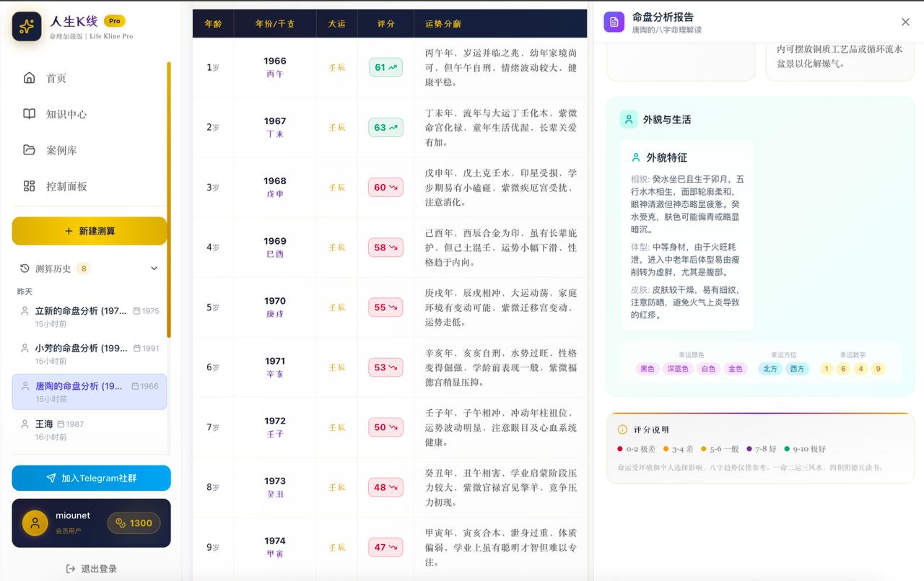This screenshot has width=924, height=581.
Task: Click 加入Telegram社群 button
Action: coord(91,478)
